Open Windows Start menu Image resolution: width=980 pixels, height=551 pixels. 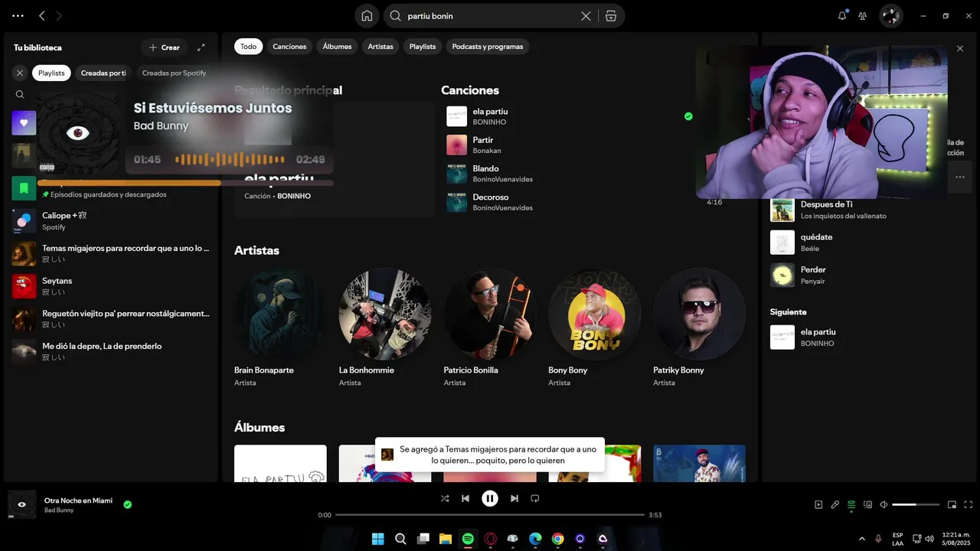(378, 539)
